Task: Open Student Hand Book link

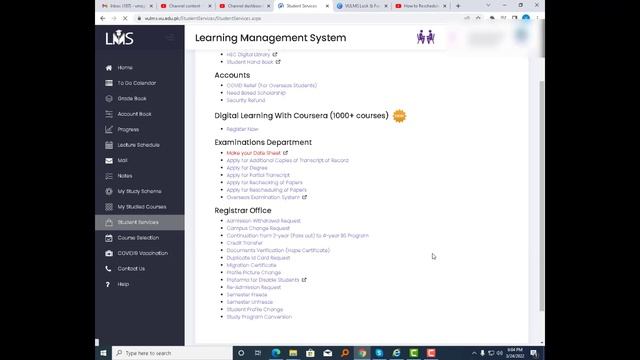Action: pos(250,62)
